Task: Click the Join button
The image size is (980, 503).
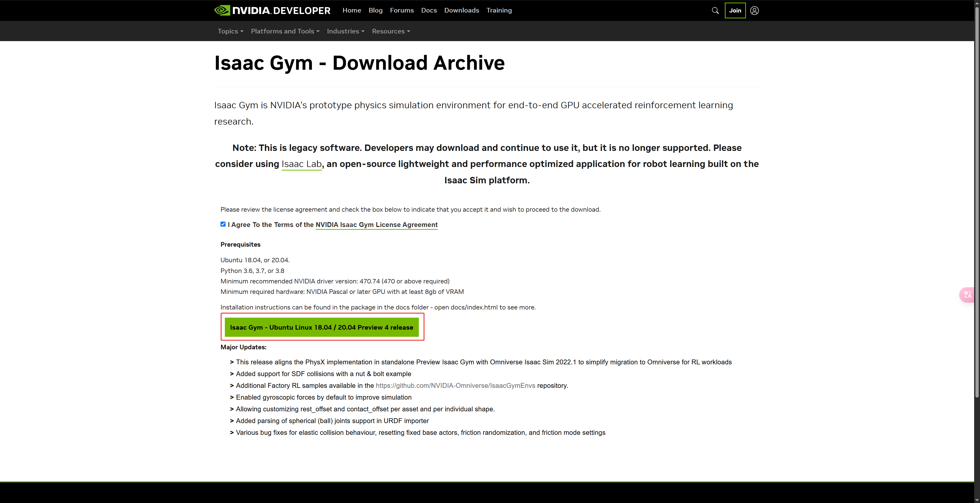Action: 735,11
